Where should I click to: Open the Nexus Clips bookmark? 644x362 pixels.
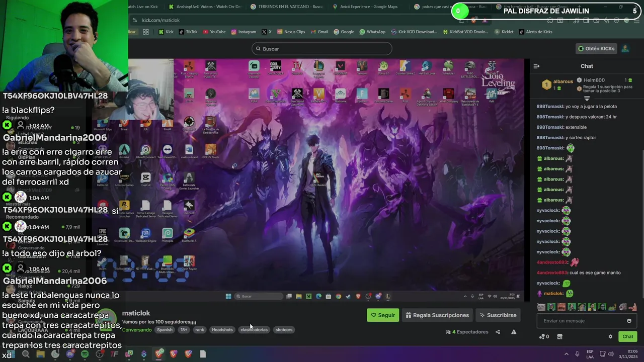coord(291,32)
